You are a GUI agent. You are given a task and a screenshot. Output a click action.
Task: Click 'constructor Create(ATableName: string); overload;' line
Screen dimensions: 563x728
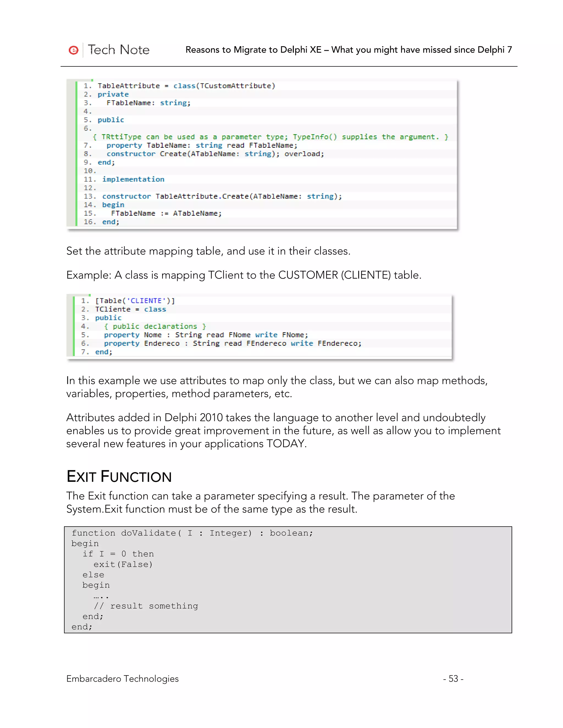215,154
